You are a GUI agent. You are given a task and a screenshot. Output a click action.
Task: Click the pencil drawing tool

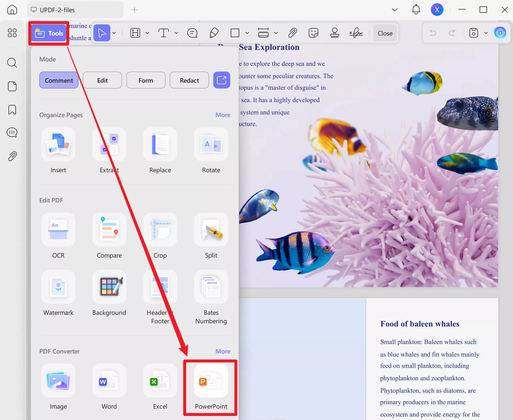(x=214, y=33)
